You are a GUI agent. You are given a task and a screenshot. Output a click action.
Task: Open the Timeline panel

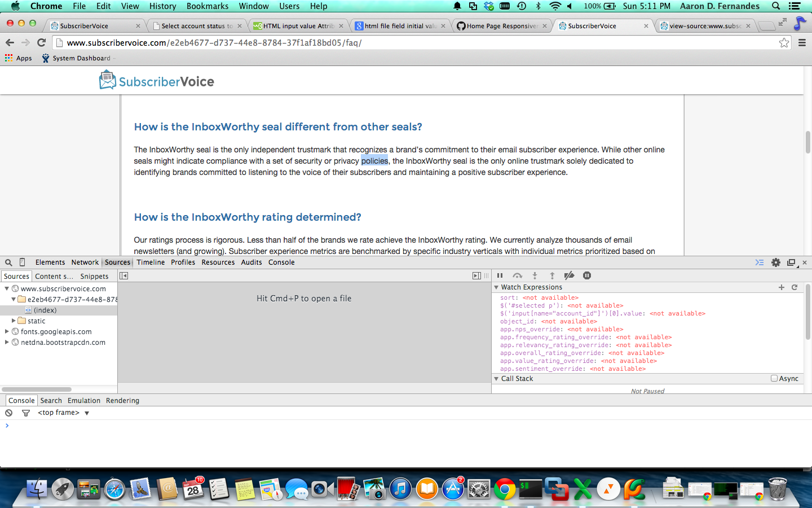pyautogui.click(x=151, y=262)
